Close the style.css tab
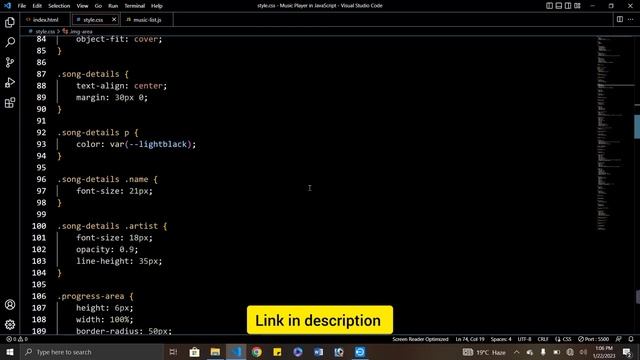The width and height of the screenshot is (640, 360). 114,19
